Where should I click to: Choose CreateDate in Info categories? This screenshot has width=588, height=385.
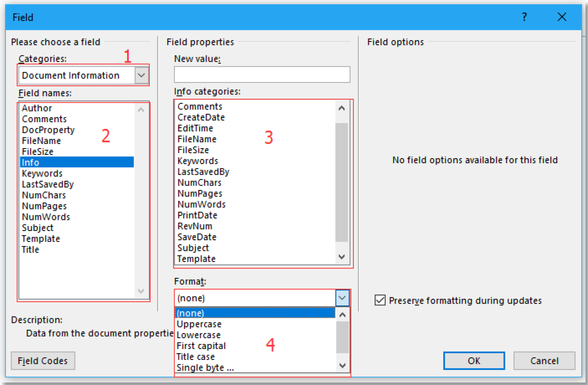[201, 117]
